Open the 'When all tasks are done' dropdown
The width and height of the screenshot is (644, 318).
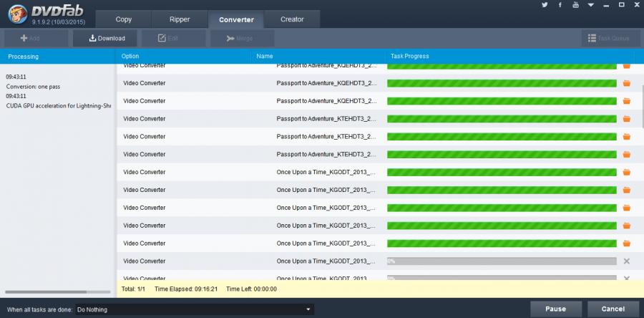[195, 309]
